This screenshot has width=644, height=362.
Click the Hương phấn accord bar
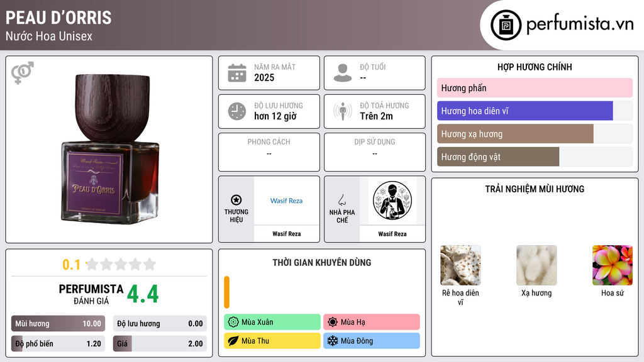point(535,88)
